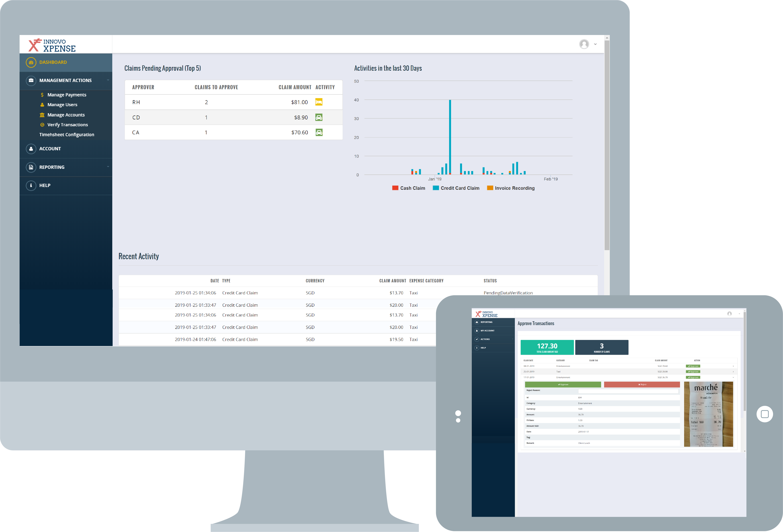Click the green taxi activity icon in the CD row
Viewport: 783px width, 532px height.
pos(319,118)
